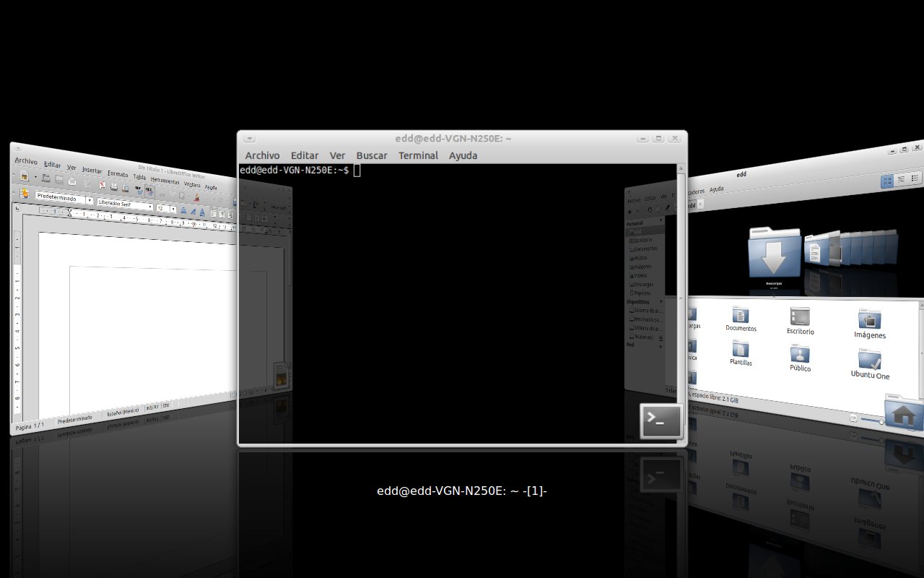Open Tabla menu in Writer
Image resolution: width=924 pixels, height=578 pixels.
tap(139, 177)
